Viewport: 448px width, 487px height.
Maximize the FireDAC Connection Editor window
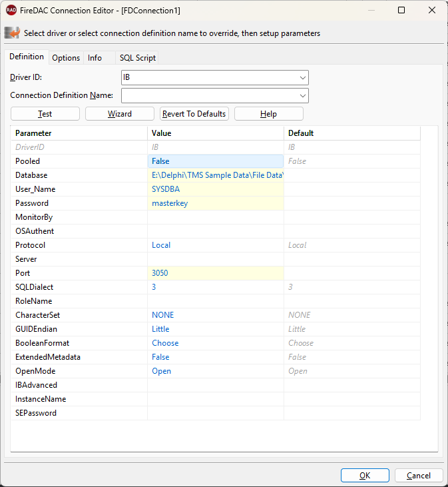(401, 11)
